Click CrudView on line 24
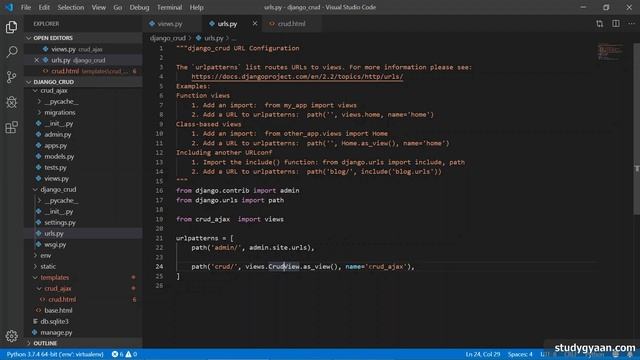Viewport: 640px width, 360px height. tap(284, 267)
